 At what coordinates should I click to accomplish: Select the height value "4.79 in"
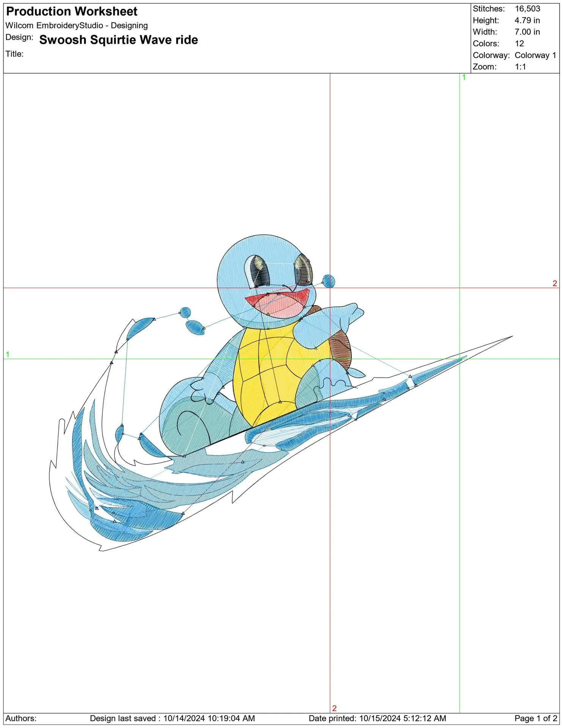[527, 20]
